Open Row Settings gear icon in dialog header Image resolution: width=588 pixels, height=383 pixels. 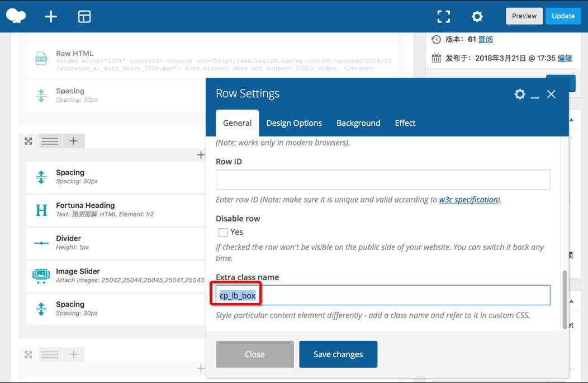[x=520, y=94]
